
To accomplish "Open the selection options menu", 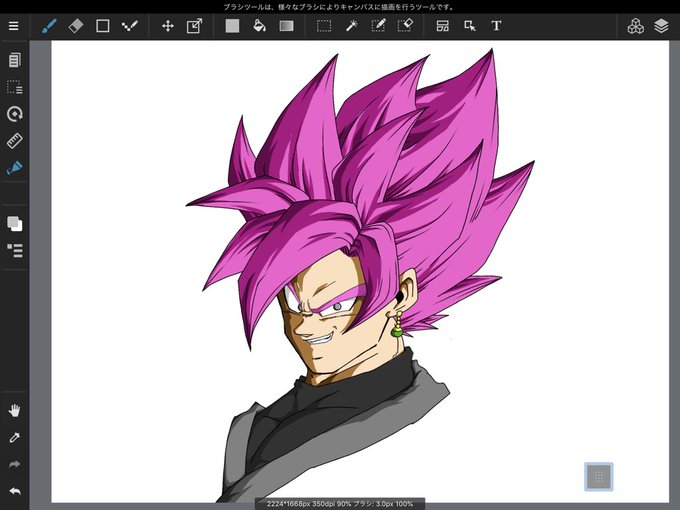I will tap(14, 87).
